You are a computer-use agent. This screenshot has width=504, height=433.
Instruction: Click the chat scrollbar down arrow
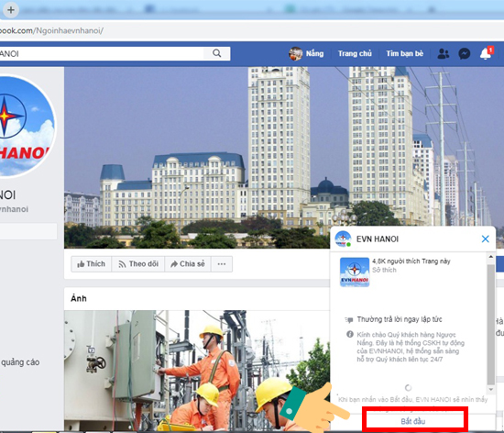[x=490, y=390]
